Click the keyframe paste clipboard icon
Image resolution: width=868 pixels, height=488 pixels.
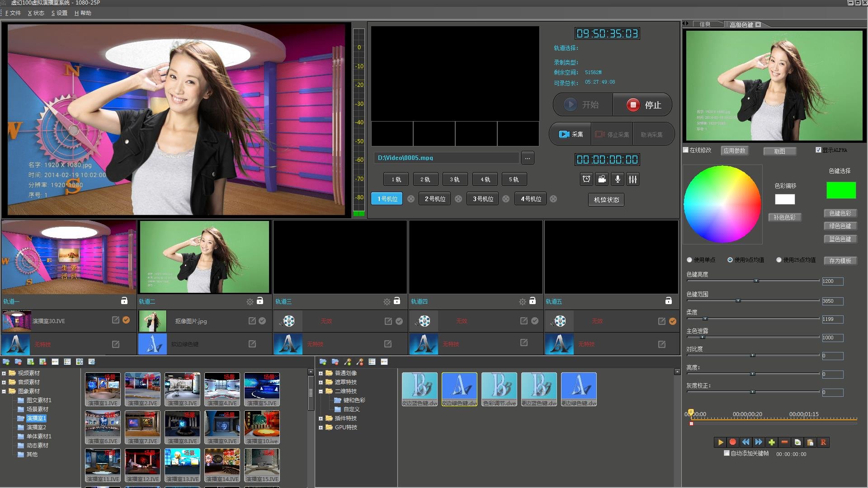click(x=810, y=442)
